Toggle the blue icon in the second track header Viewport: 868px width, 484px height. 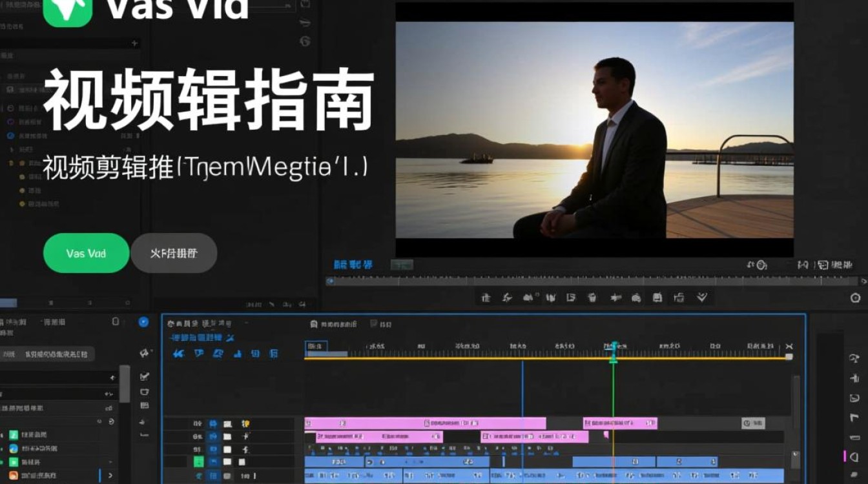pos(212,437)
